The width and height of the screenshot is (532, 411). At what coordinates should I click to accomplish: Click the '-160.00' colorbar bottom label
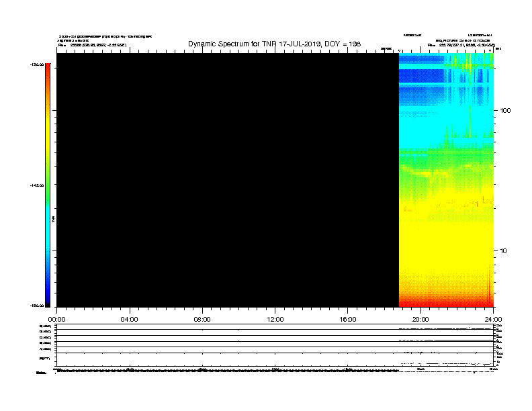click(37, 306)
